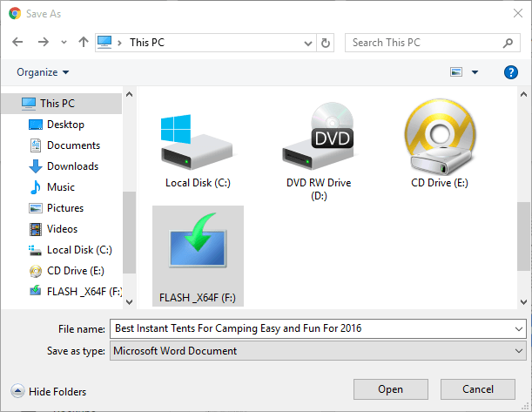The height and width of the screenshot is (412, 532).
Task: Open the Local Disk (C:) drive icon
Action: pyautogui.click(x=198, y=143)
